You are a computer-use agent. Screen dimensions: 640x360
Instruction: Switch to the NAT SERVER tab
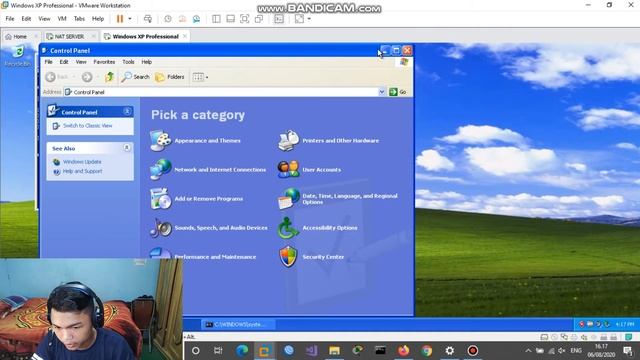[x=69, y=36]
